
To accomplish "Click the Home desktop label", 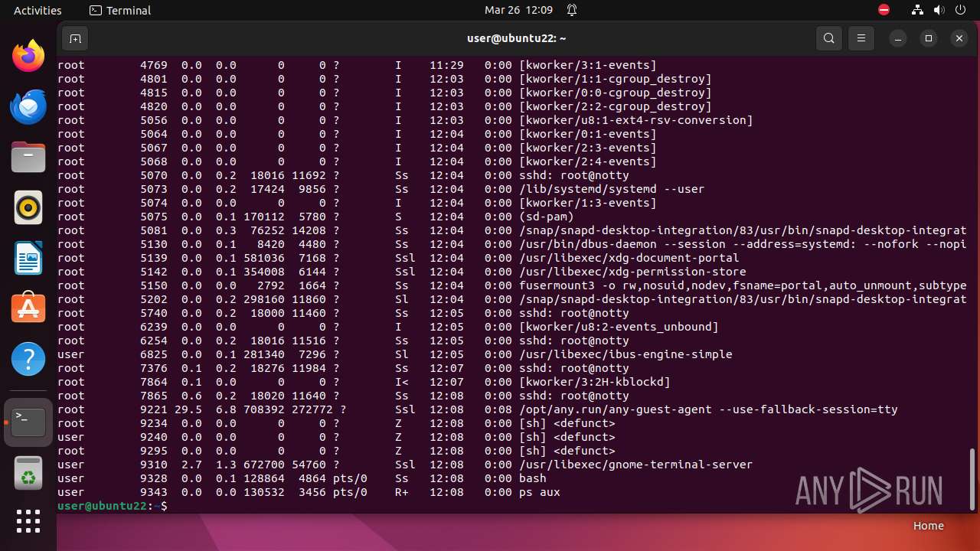I will click(x=928, y=526).
